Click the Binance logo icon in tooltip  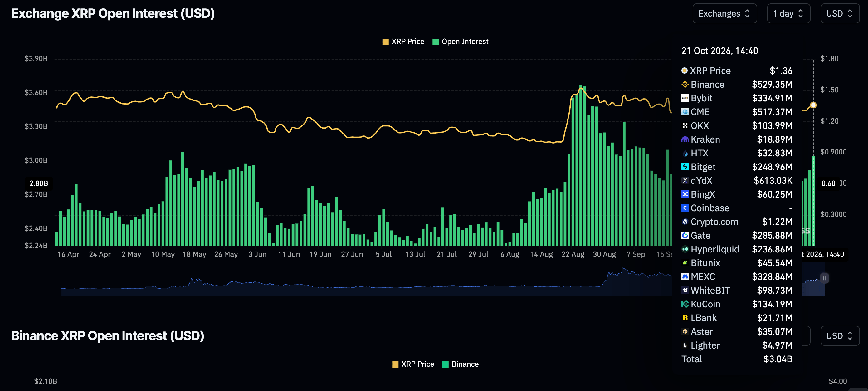[685, 84]
